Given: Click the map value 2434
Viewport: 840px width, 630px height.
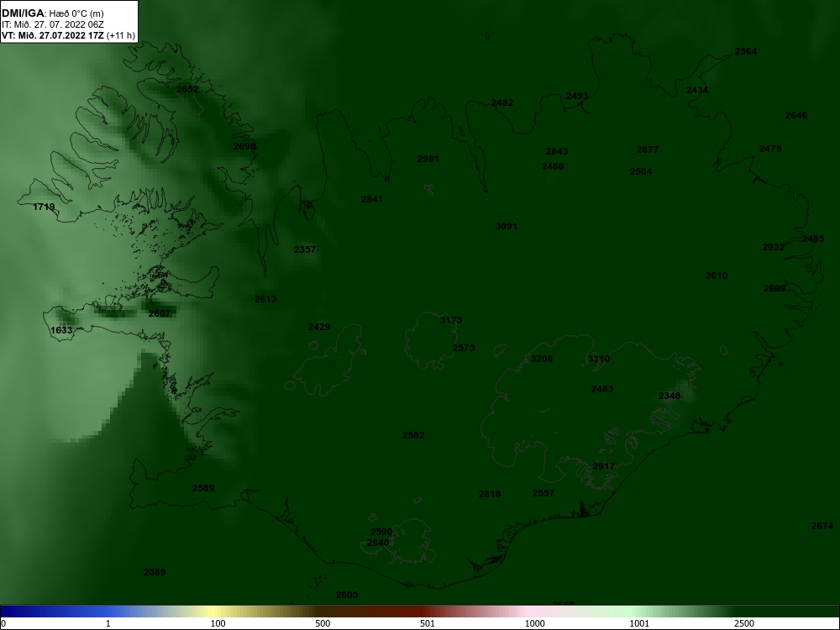Looking at the screenshot, I should pos(697,90).
